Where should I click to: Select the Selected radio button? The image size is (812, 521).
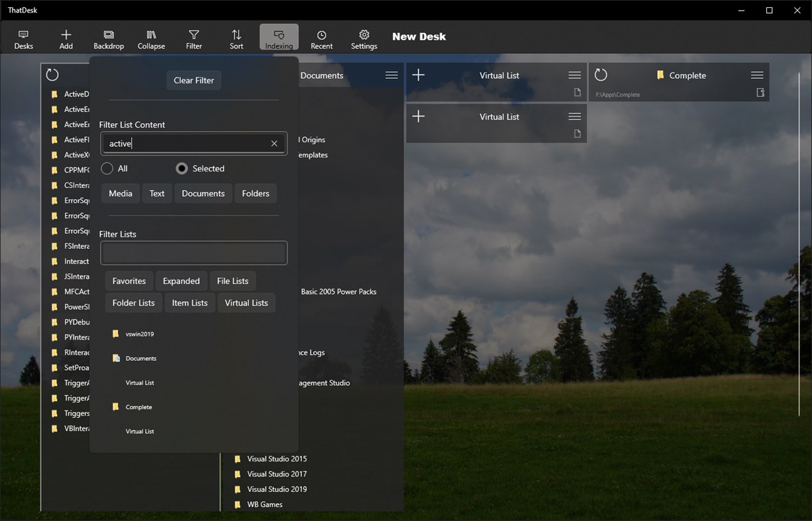(181, 168)
